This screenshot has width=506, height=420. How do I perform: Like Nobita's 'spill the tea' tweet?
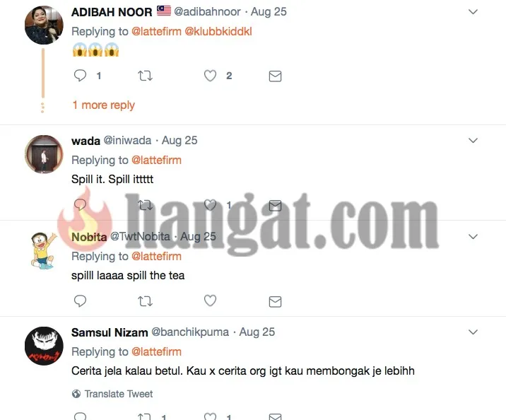pyautogui.click(x=210, y=301)
